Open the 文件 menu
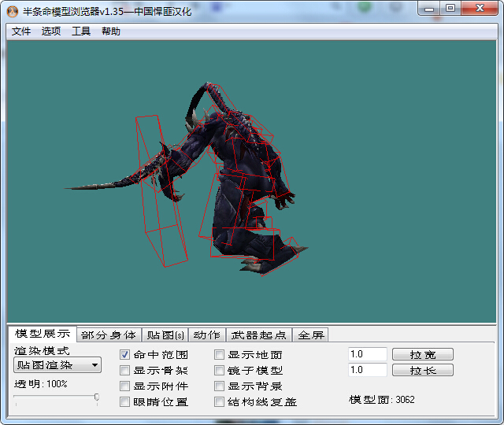Image resolution: width=504 pixels, height=425 pixels. (20, 31)
